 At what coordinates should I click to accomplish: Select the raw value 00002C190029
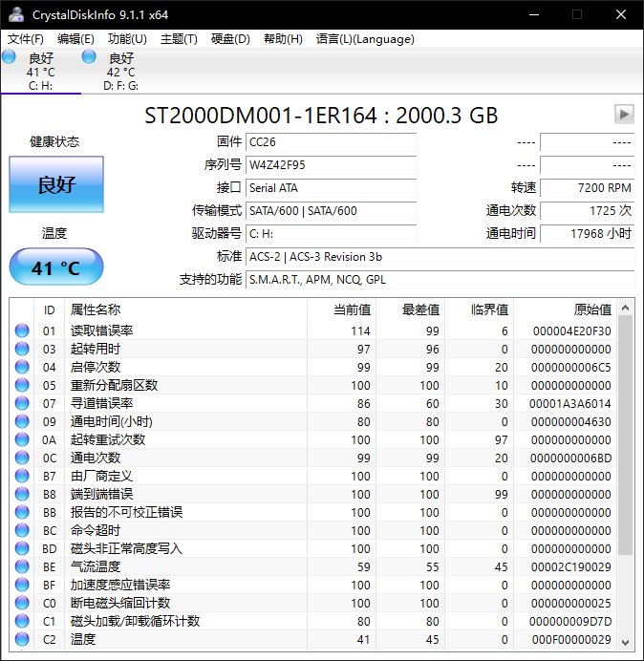click(570, 566)
